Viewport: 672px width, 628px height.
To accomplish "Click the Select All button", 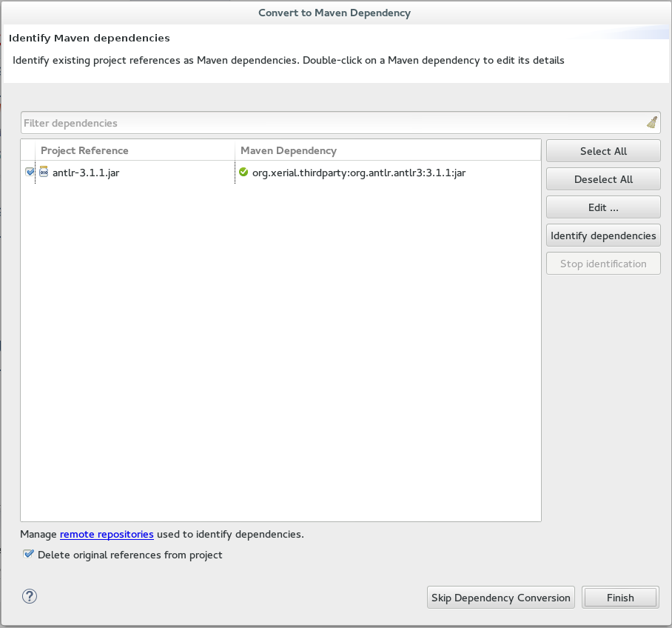I will click(603, 151).
